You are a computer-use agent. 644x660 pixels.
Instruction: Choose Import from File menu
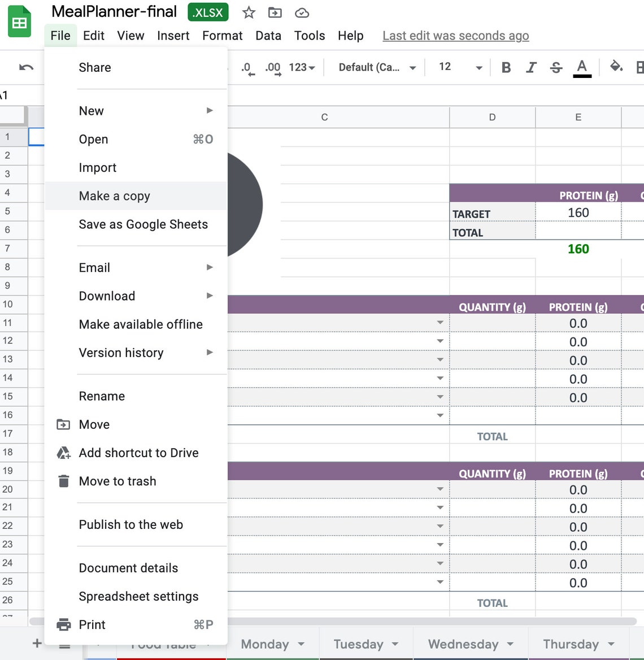coord(136,167)
